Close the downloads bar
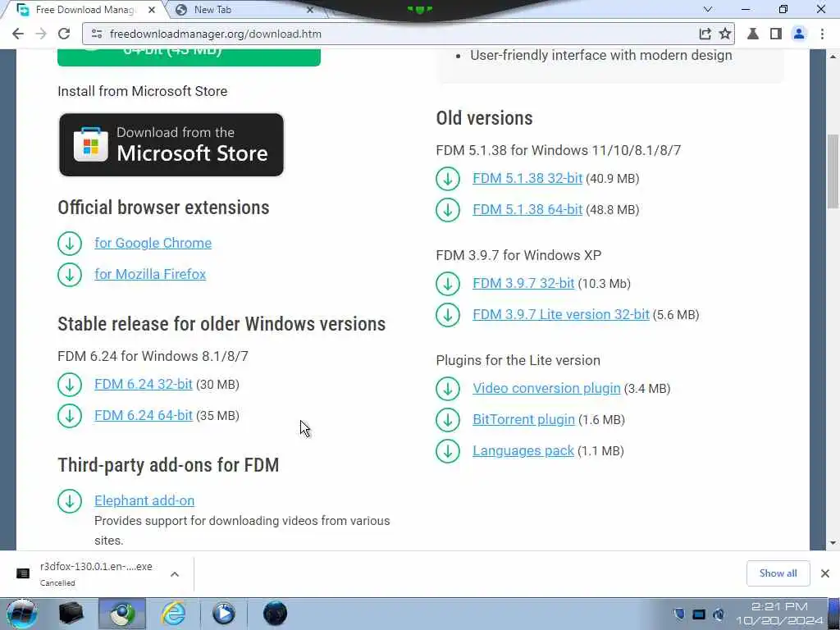The width and height of the screenshot is (840, 630). coord(825,573)
